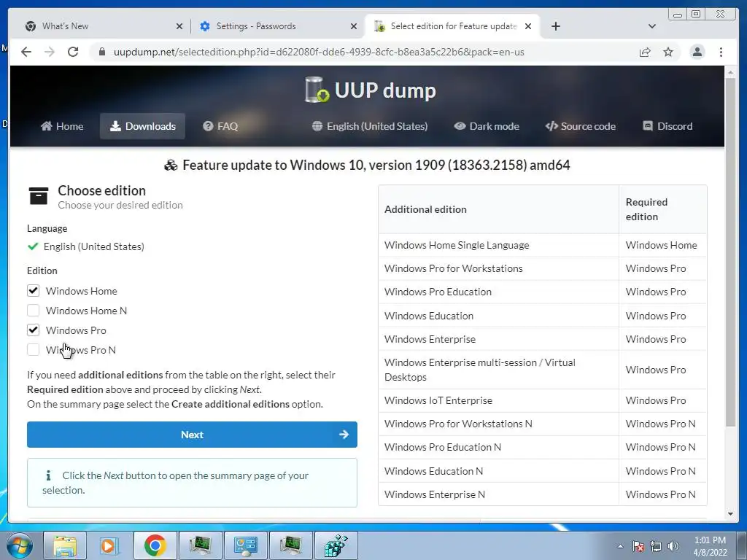This screenshot has height=560, width=747.
Task: Click the scrollbar up arrow
Action: pos(730,73)
